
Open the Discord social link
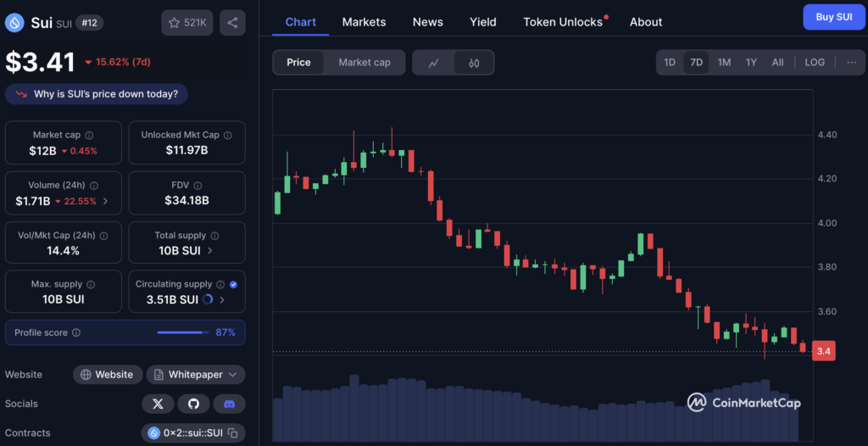tap(229, 404)
